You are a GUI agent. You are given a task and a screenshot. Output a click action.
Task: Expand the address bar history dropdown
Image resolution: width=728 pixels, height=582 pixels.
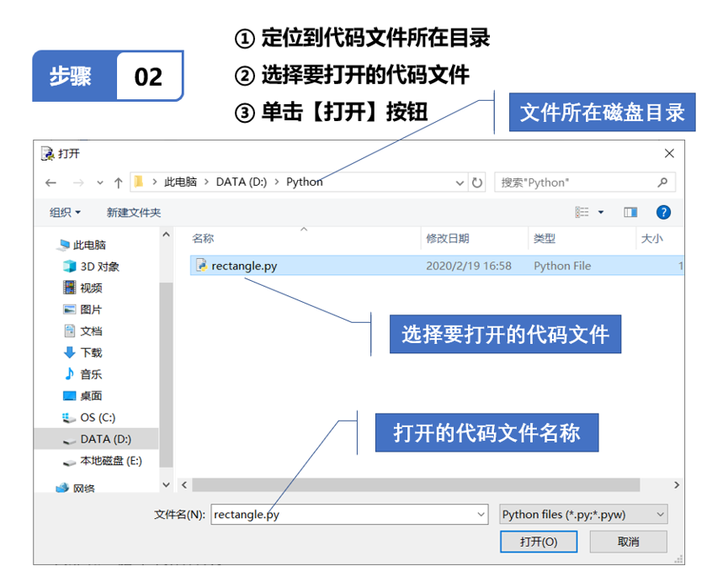coord(460,183)
